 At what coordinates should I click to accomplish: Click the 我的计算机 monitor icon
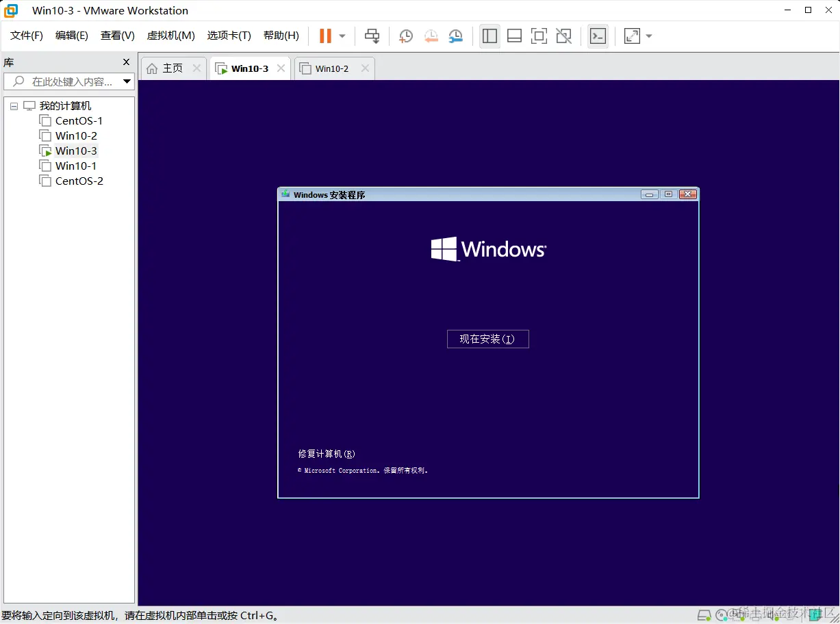tap(29, 106)
